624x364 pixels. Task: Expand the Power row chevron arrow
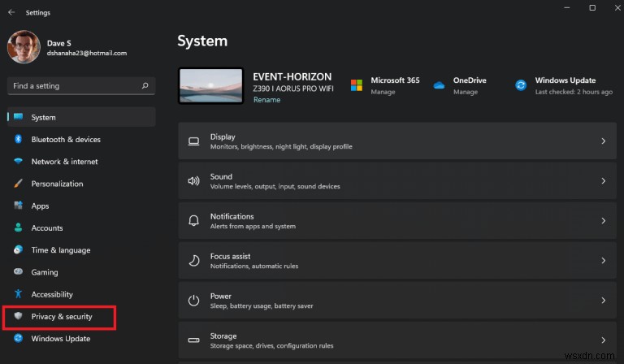(603, 301)
